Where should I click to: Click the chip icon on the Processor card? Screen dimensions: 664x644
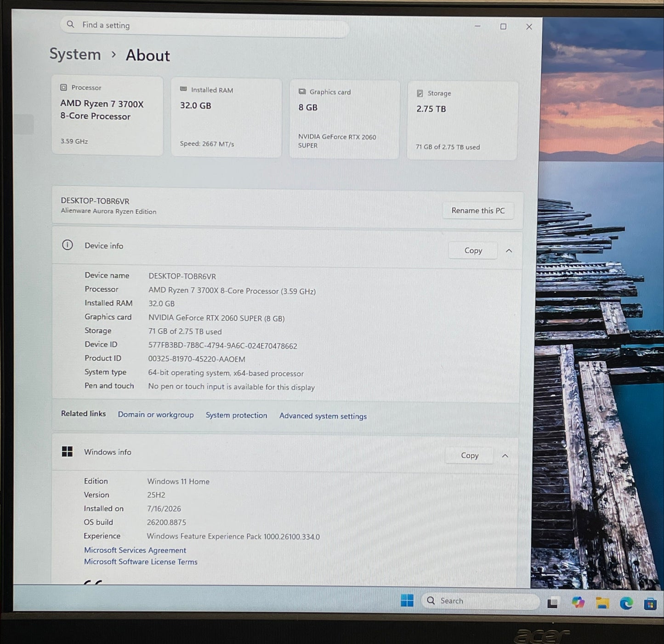(63, 87)
